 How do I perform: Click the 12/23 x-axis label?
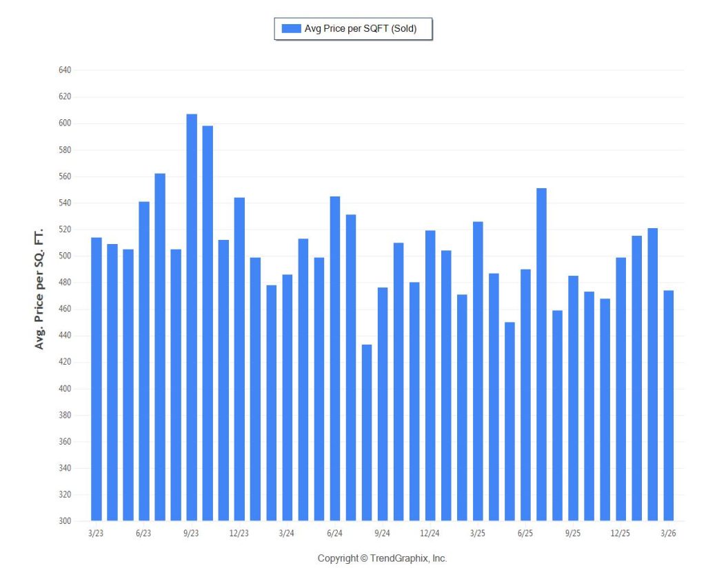click(239, 534)
